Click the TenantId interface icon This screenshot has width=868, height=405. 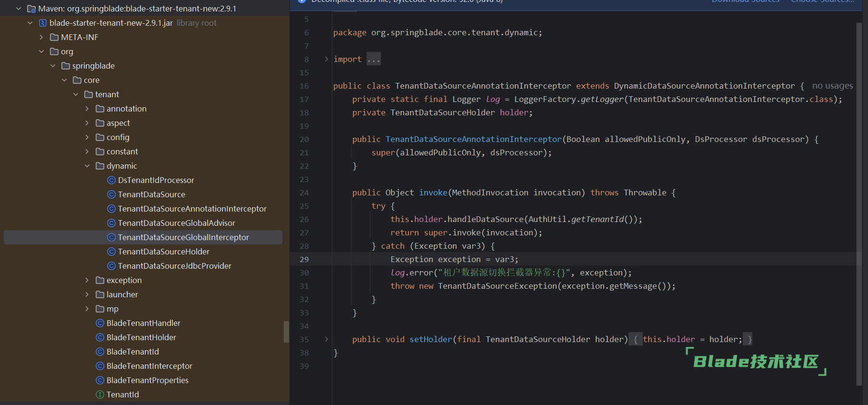[x=100, y=395]
